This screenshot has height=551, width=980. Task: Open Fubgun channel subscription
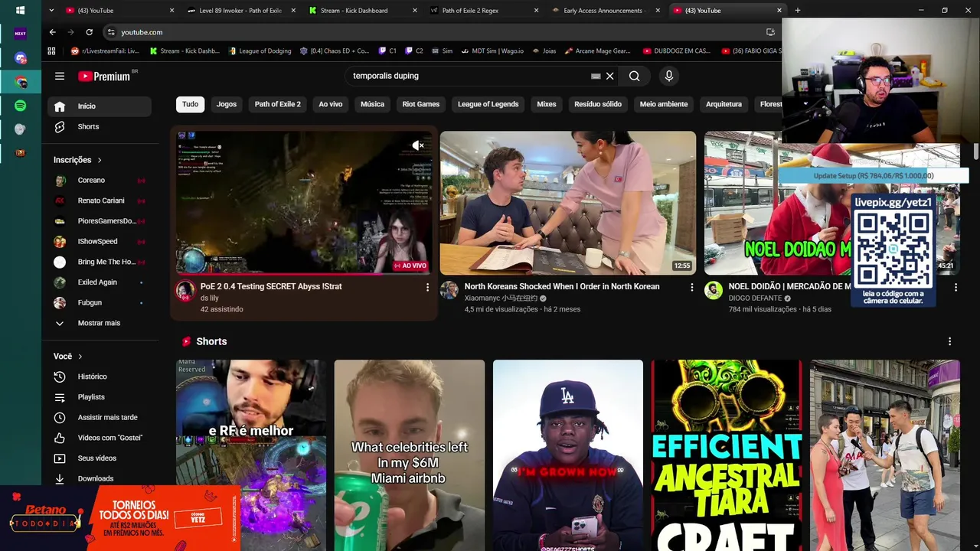(100, 302)
